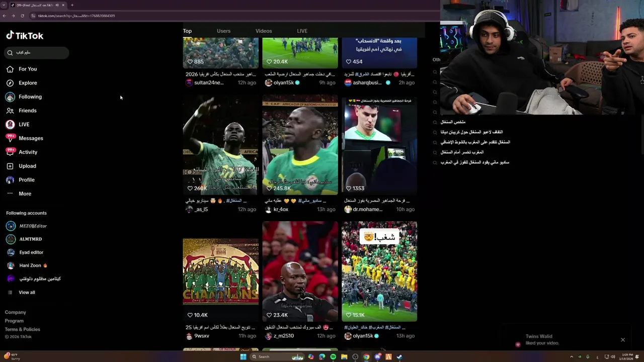
Task: Click the TikTok sidebar search field
Action: coord(37,53)
